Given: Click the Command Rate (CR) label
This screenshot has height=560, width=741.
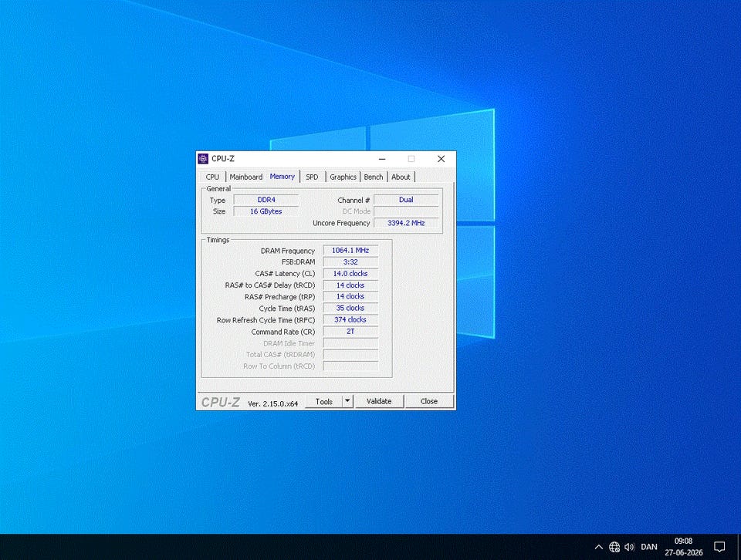Looking at the screenshot, I should pyautogui.click(x=283, y=332).
